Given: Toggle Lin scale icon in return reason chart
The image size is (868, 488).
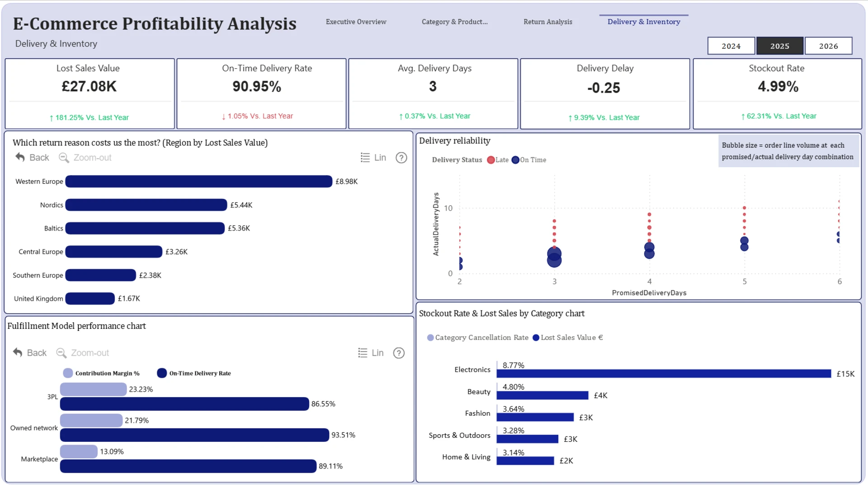Looking at the screenshot, I should click(x=365, y=158).
